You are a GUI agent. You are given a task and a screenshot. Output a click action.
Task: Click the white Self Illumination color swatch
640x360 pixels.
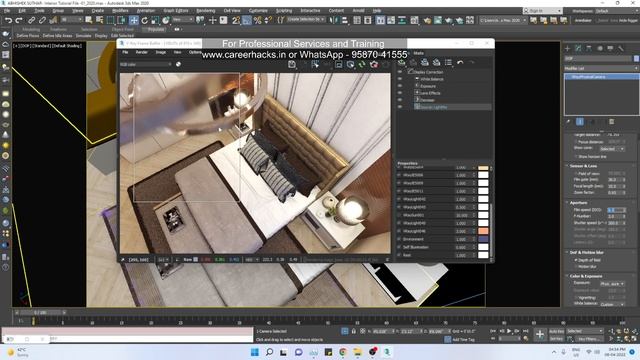483,247
